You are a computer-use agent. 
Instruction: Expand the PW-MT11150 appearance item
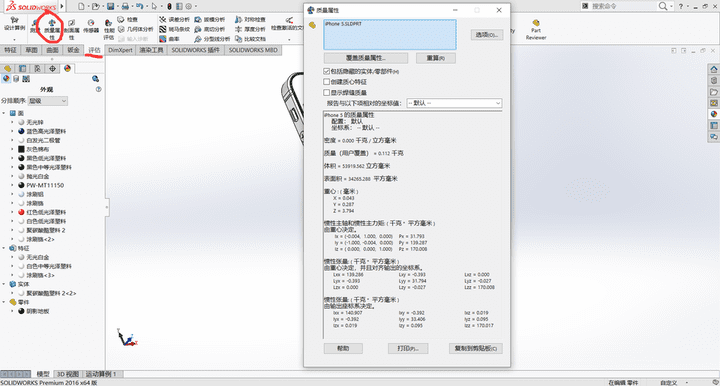tap(12, 185)
